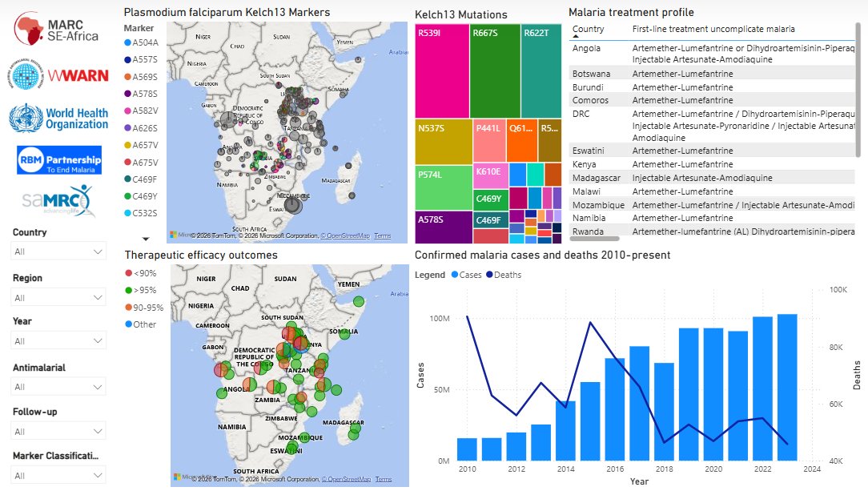Click the RBM Partnership To End Malaria logo
The width and height of the screenshot is (868, 495).
coord(58,159)
